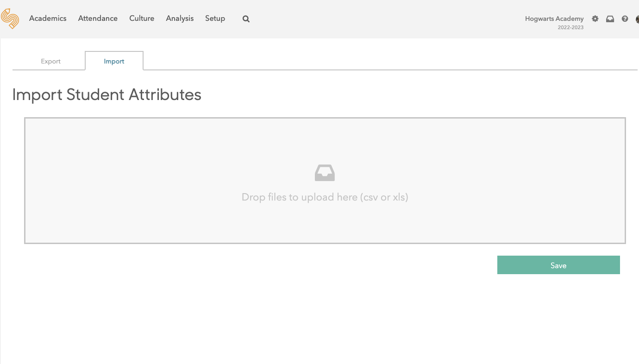Select the Import tab
Image resolution: width=639 pixels, height=364 pixels.
[114, 61]
